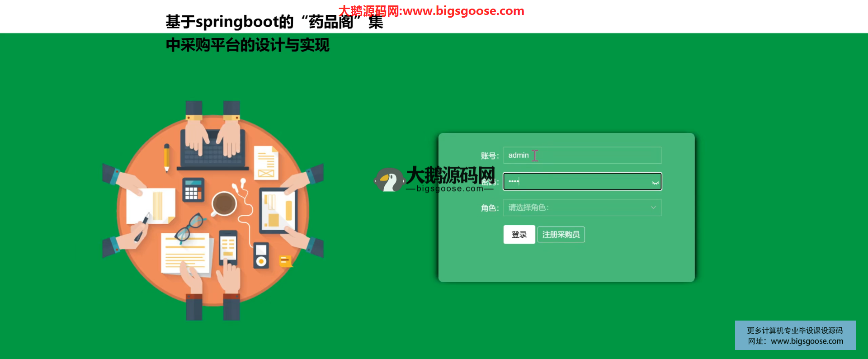The width and height of the screenshot is (868, 359).
Task: Click the bottom-right 更多计算机专业毕设课设源码 banner
Action: (795, 335)
